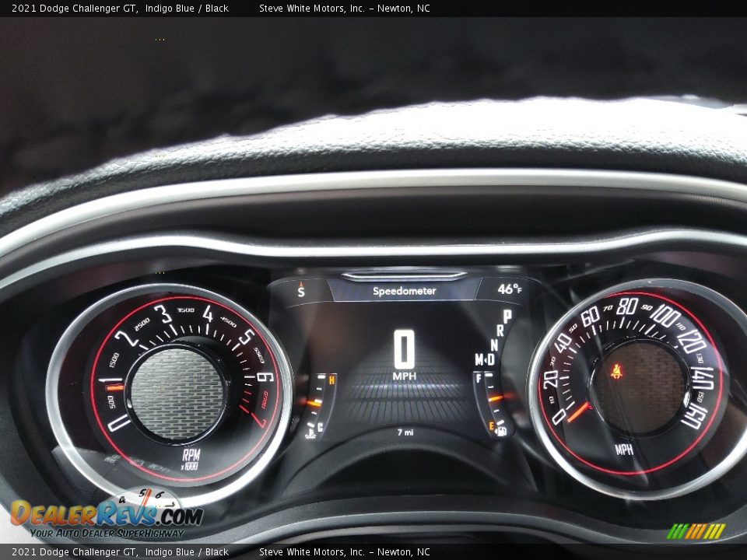Select the P gear indicator
747x560 pixels.
(507, 317)
